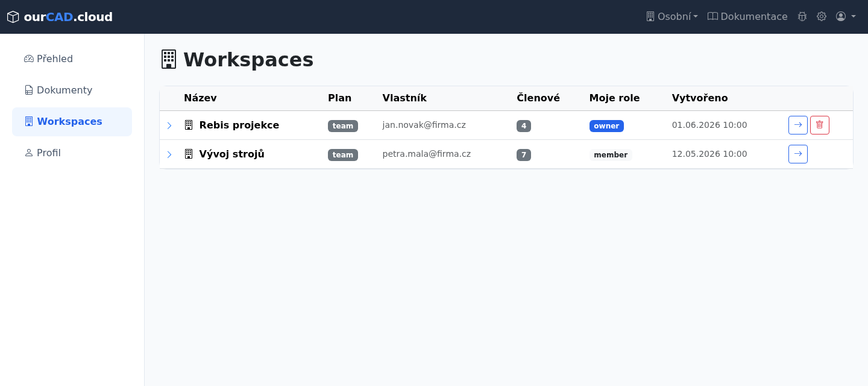Click members count badge 7

pyautogui.click(x=524, y=155)
